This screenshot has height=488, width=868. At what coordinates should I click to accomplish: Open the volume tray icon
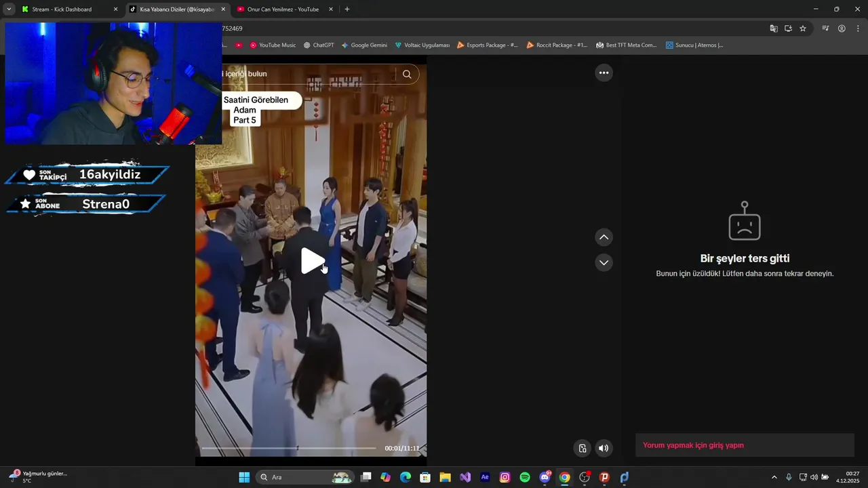click(x=814, y=477)
